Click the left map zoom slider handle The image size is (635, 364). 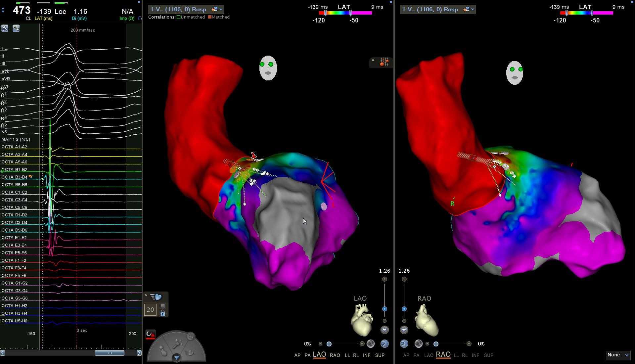click(385, 309)
